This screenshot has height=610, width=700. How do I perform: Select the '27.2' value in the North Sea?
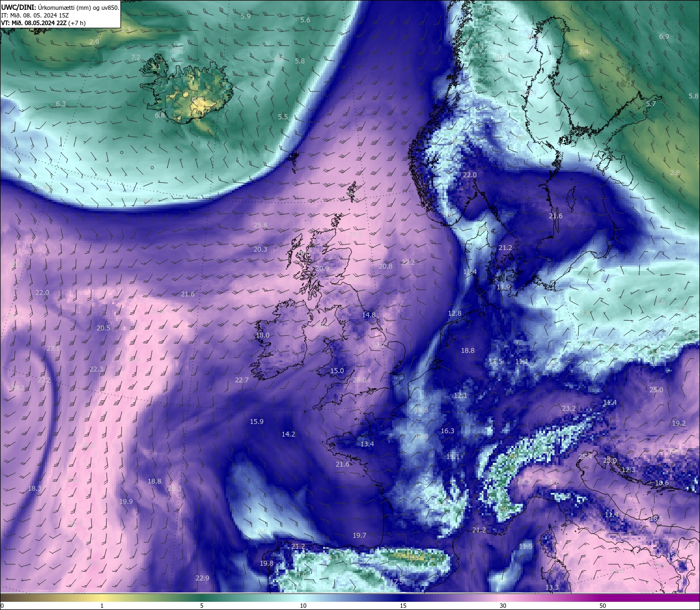[408, 262]
